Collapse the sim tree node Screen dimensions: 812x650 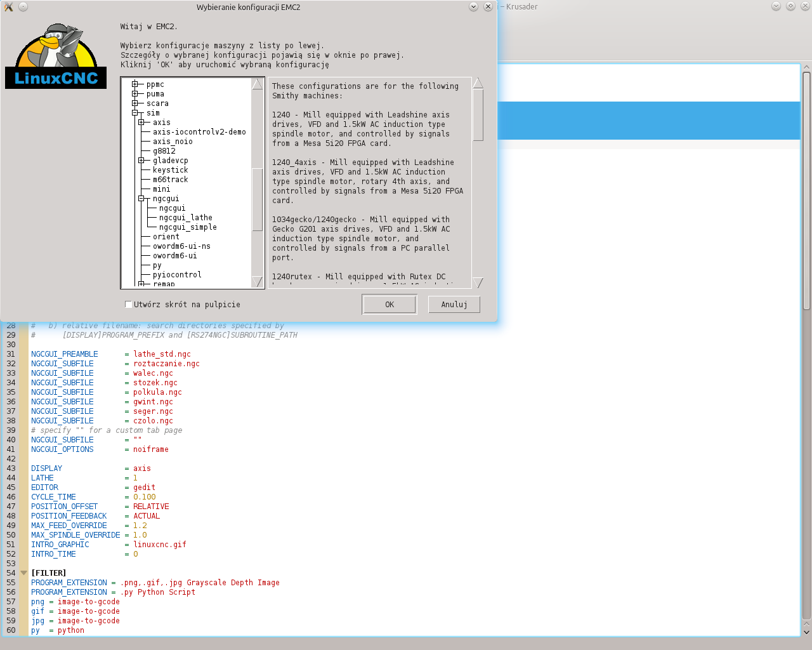[135, 113]
